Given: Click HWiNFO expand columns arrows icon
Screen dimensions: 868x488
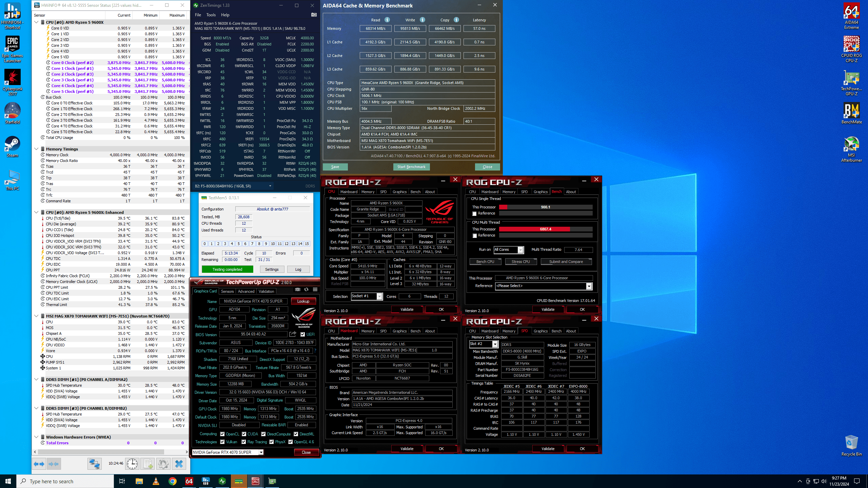Looking at the screenshot, I should point(39,464).
